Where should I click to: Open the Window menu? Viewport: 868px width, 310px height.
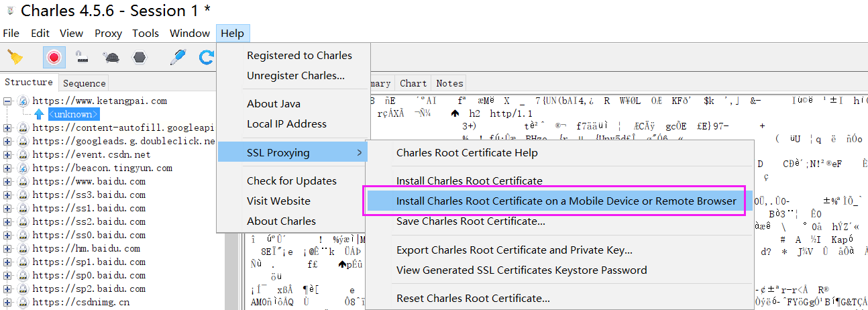(x=190, y=33)
